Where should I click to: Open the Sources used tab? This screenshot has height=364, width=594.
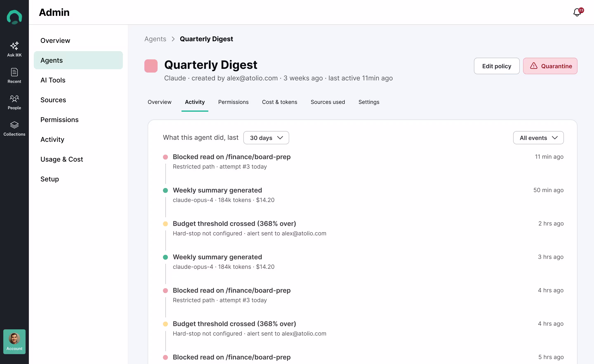tap(328, 102)
